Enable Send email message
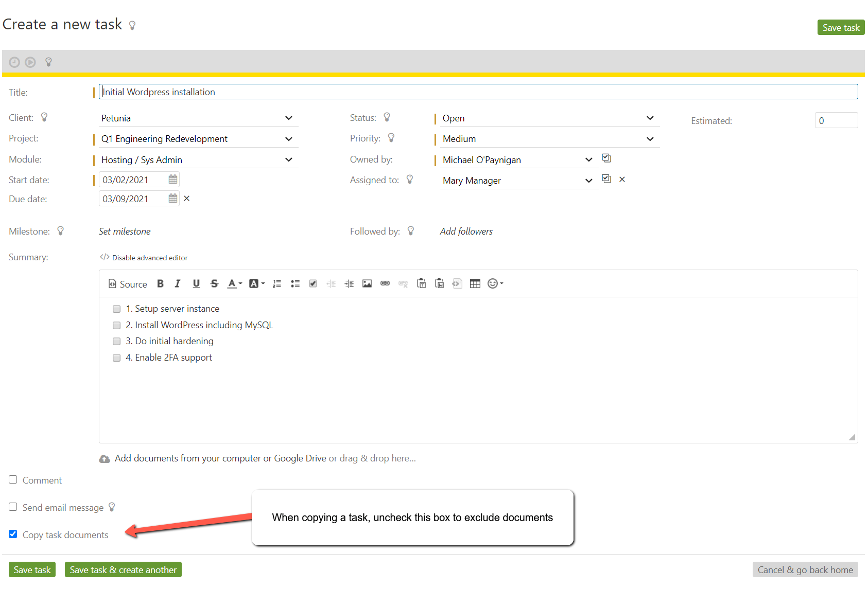Viewport: 868px width, 589px height. pos(13,507)
